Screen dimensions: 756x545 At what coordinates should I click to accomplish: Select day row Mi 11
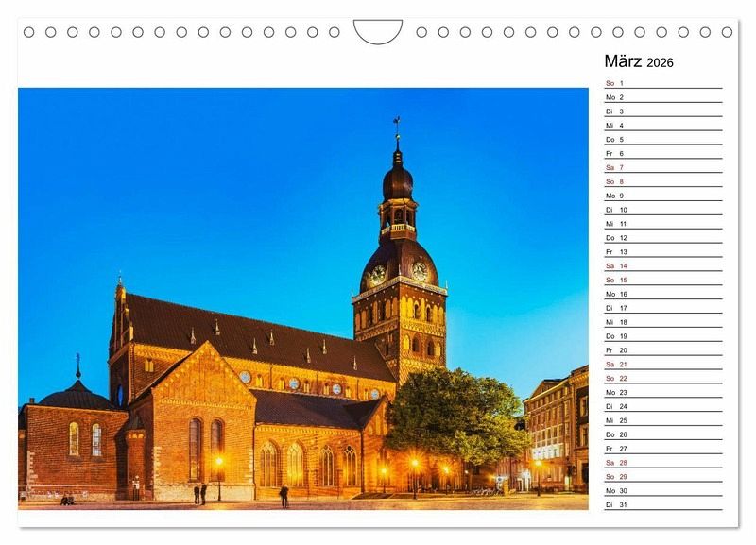[x=663, y=224]
